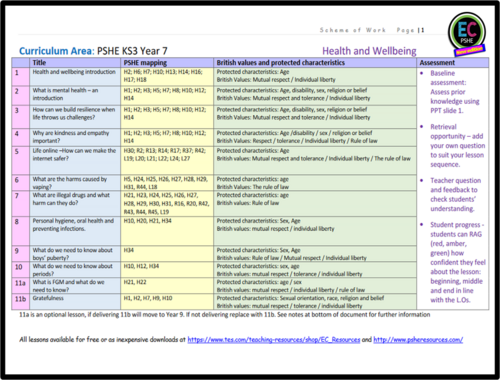
Task: Click the 'Page | 1' header text
Action: [x=410, y=30]
